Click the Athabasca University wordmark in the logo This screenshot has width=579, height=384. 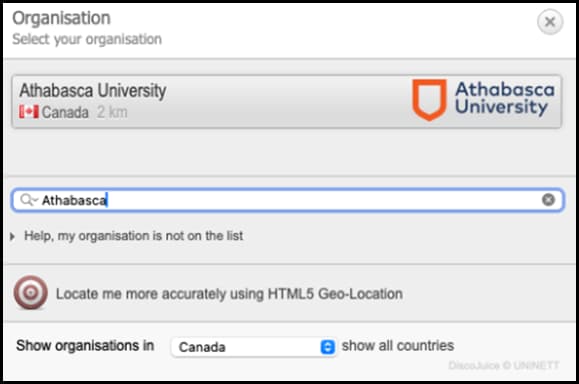tap(504, 99)
